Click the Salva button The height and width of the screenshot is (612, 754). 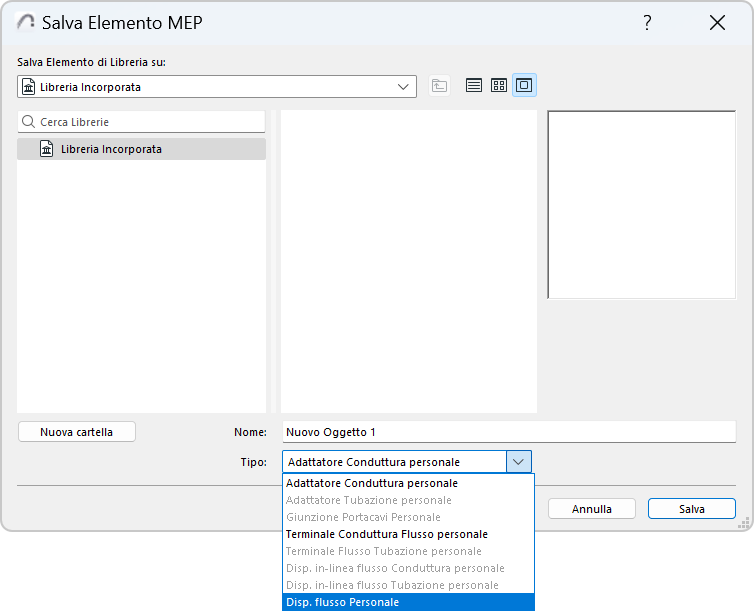point(691,509)
